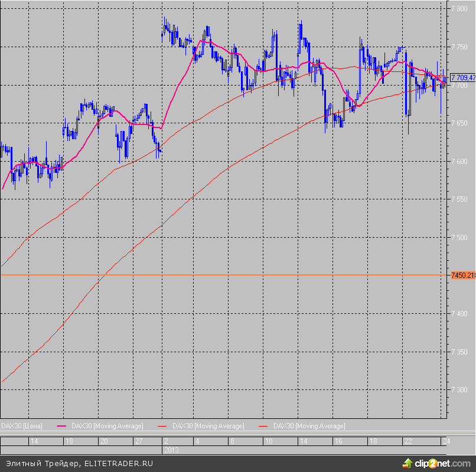Select date 22 on the time axis

tap(407, 441)
